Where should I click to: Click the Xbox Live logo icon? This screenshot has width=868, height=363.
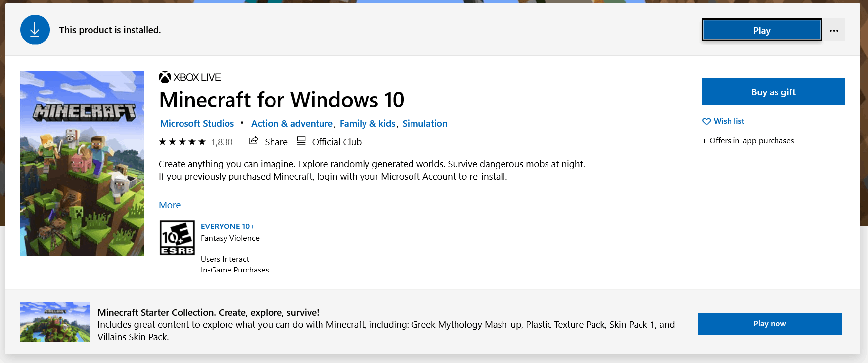tap(165, 77)
